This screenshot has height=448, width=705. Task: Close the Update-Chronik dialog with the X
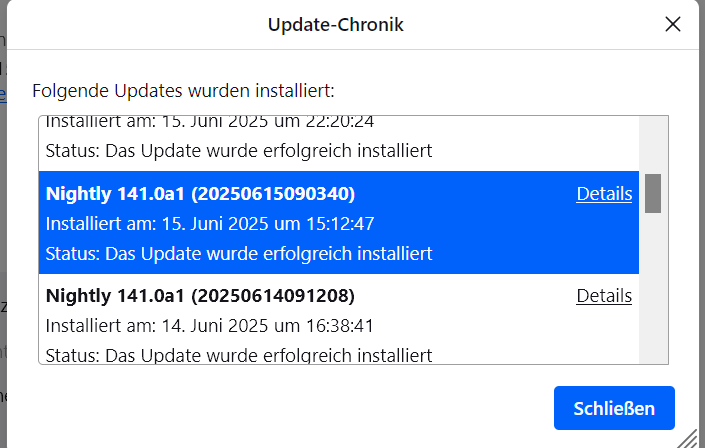(673, 24)
